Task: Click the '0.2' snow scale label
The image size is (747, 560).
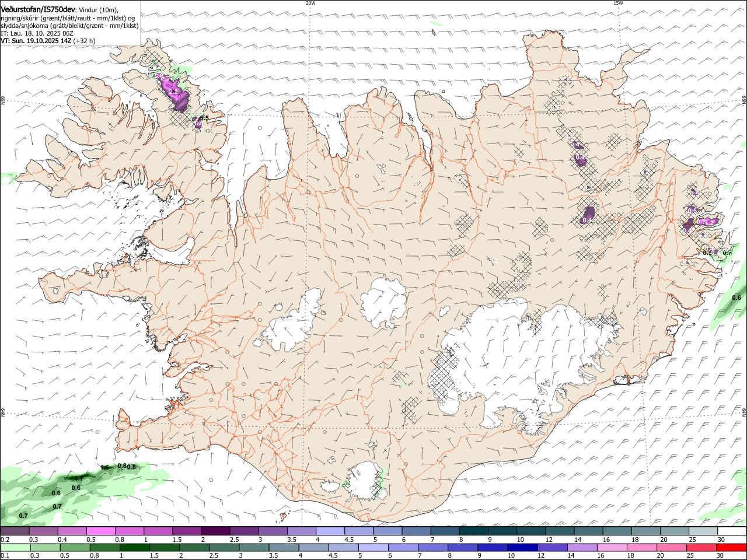Action: point(5,540)
